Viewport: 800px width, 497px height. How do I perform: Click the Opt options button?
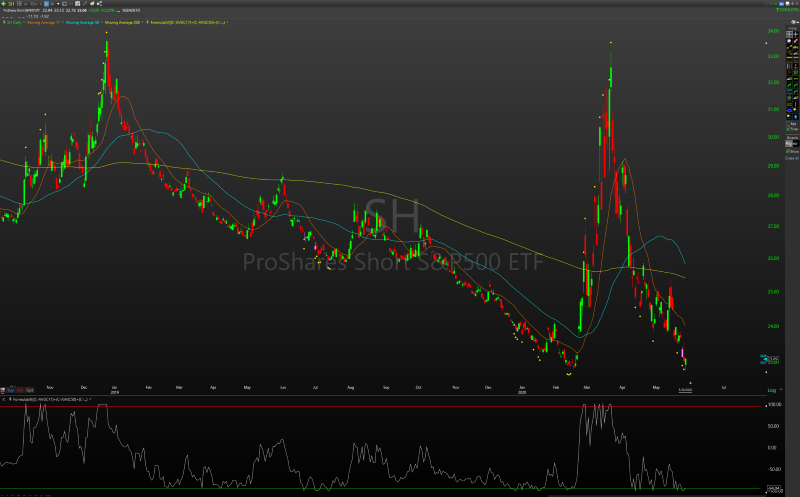[x=30, y=390]
